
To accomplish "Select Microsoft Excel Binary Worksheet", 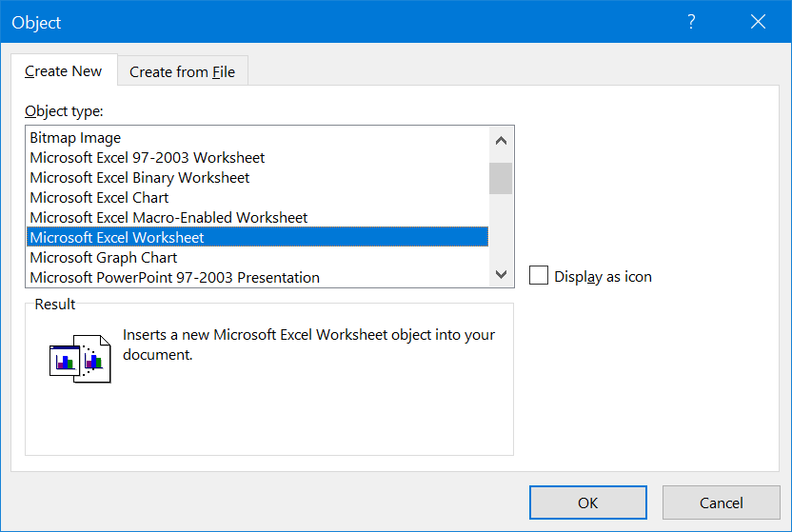I will coord(140,178).
